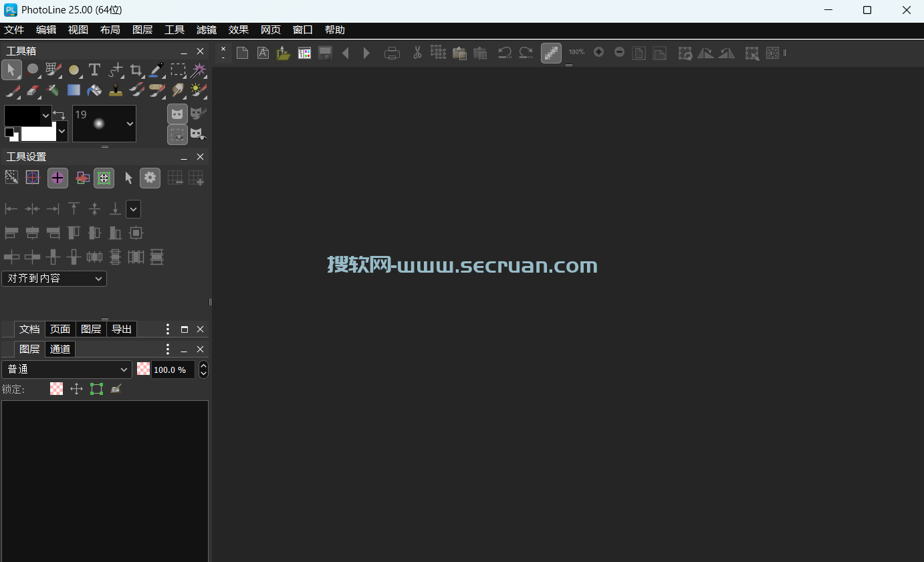
Task: Toggle the show mask eye icon
Action: pyautogui.click(x=198, y=134)
